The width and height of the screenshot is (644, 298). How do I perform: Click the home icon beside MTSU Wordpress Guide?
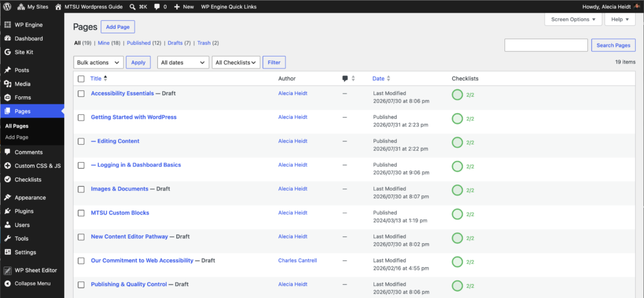(58, 7)
